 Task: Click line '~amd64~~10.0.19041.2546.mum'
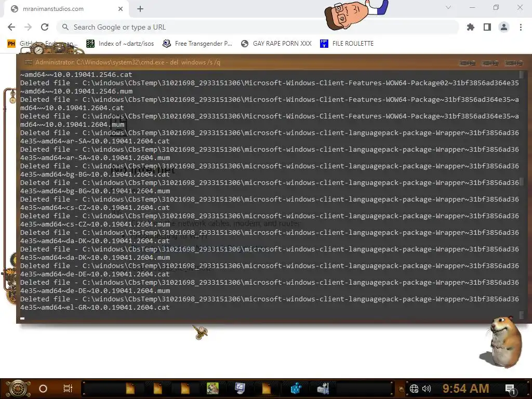76,91
